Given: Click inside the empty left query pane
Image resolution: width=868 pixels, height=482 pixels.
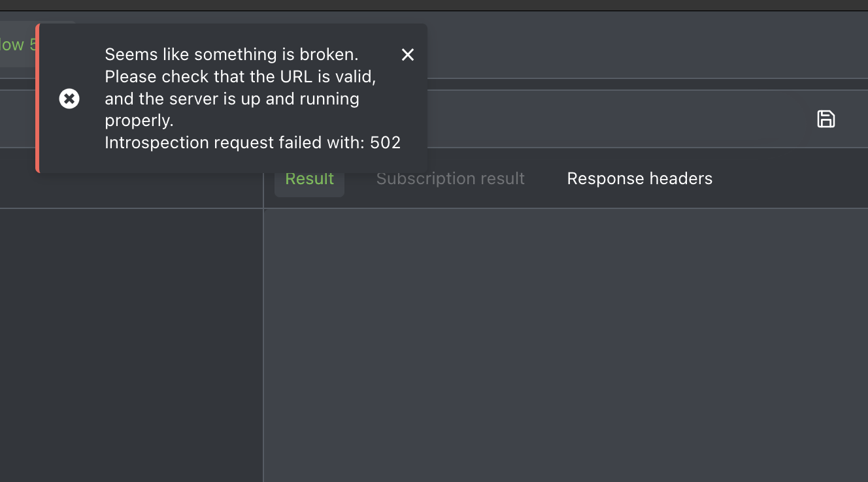Looking at the screenshot, I should [x=131, y=340].
